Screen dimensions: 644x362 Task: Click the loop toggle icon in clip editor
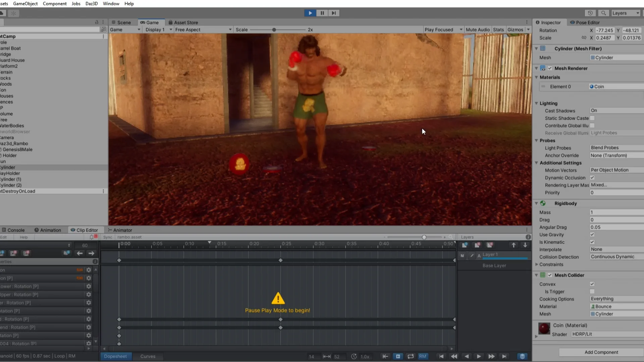pos(411,356)
